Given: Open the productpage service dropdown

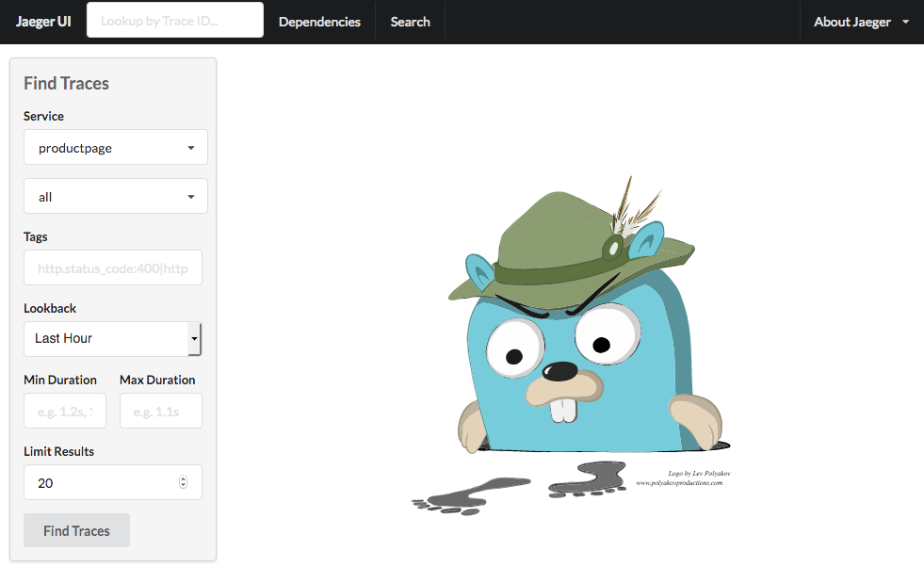Looking at the screenshot, I should (x=116, y=147).
